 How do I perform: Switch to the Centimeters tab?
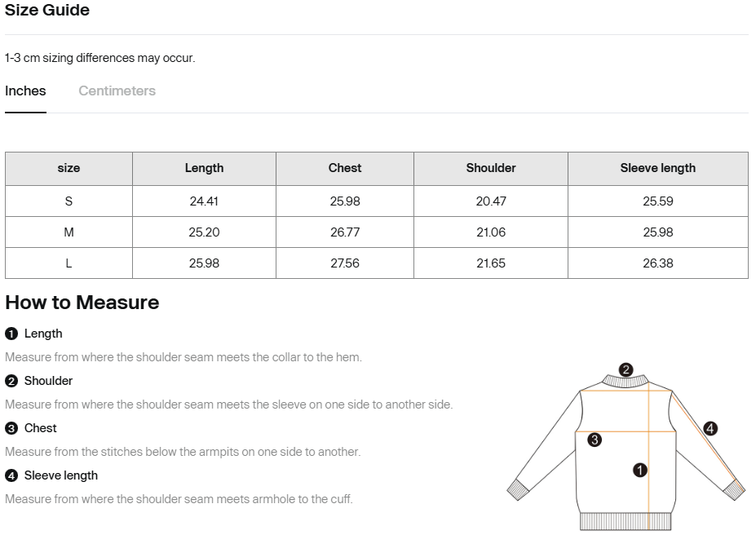click(x=117, y=91)
